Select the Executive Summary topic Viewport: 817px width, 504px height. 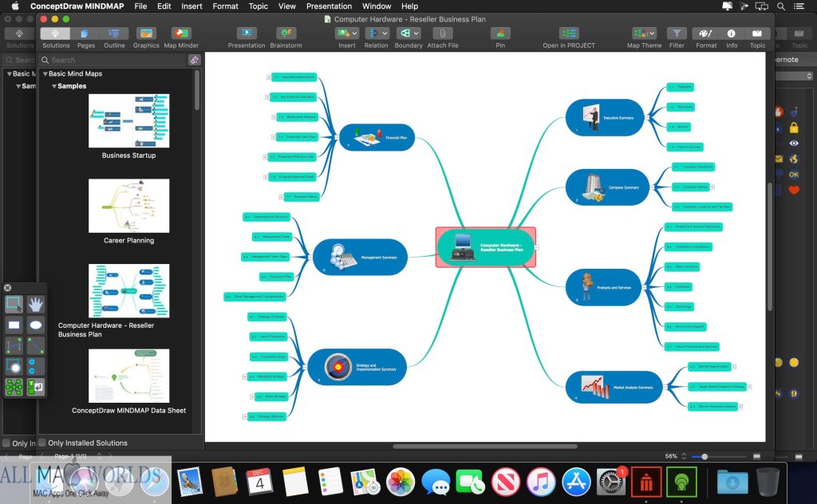tap(605, 118)
